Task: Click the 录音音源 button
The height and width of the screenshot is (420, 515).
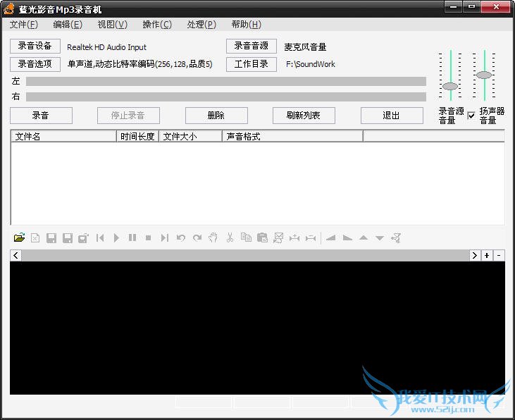Action: [x=252, y=46]
